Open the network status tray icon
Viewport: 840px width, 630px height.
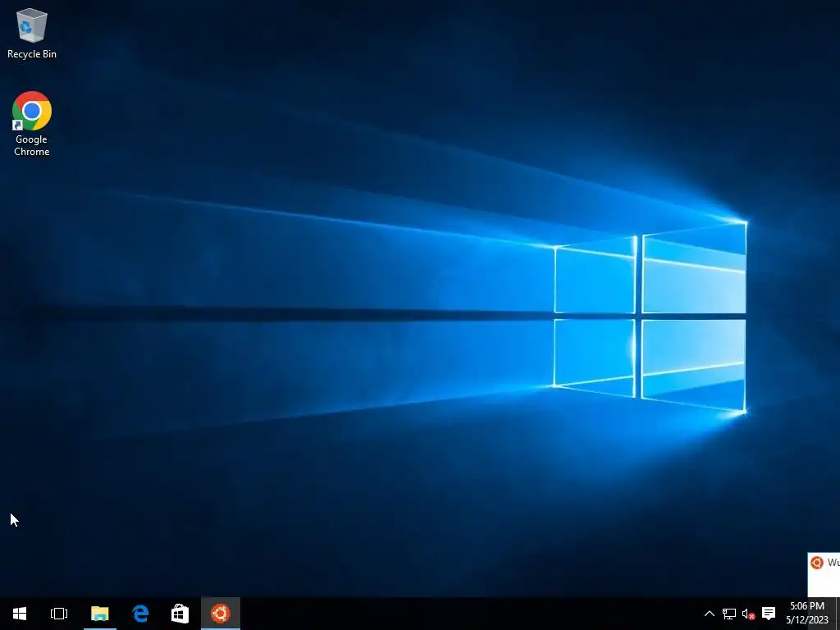coord(728,614)
